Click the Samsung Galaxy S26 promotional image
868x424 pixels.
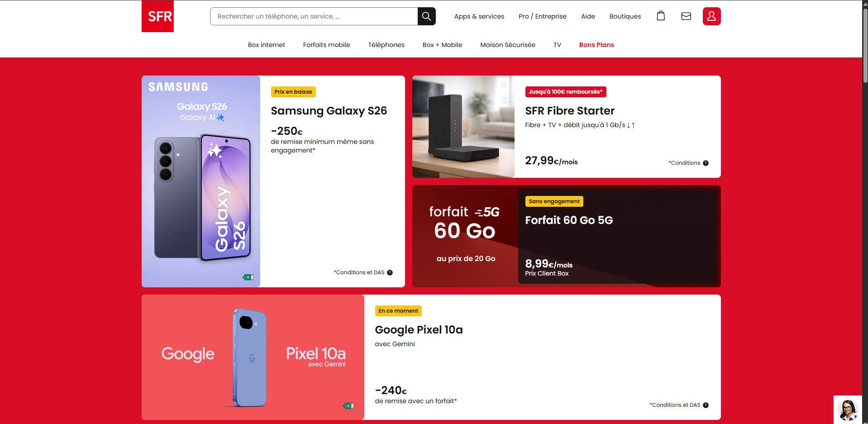click(x=200, y=181)
